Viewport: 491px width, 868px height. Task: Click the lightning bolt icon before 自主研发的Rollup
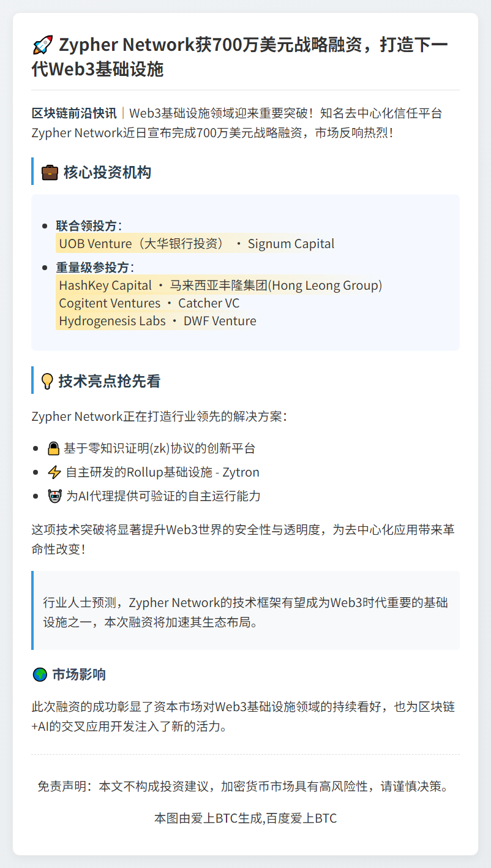[x=54, y=472]
